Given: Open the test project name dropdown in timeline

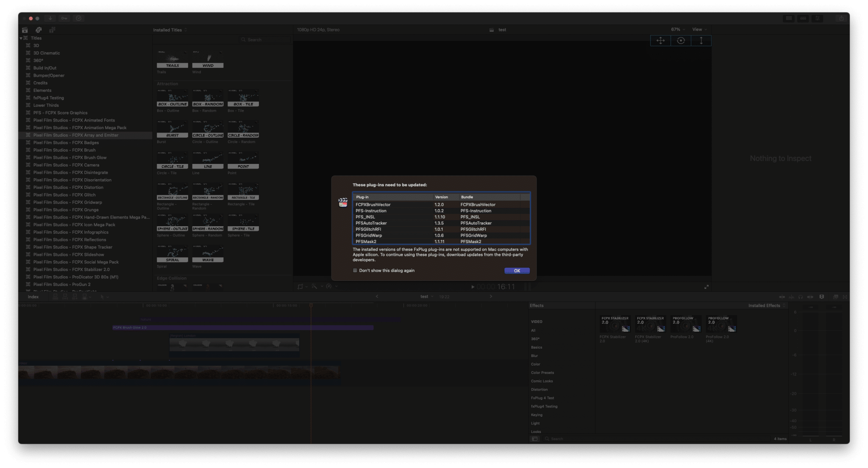Looking at the screenshot, I should pyautogui.click(x=427, y=296).
